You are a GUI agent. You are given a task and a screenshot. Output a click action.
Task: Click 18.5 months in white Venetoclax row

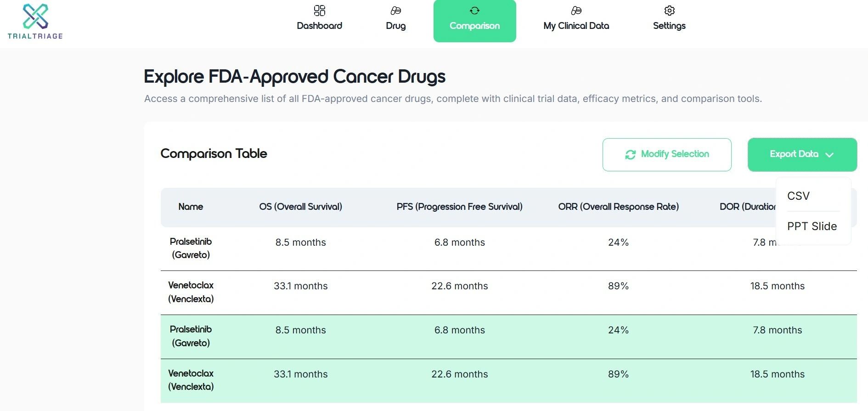[x=778, y=286]
